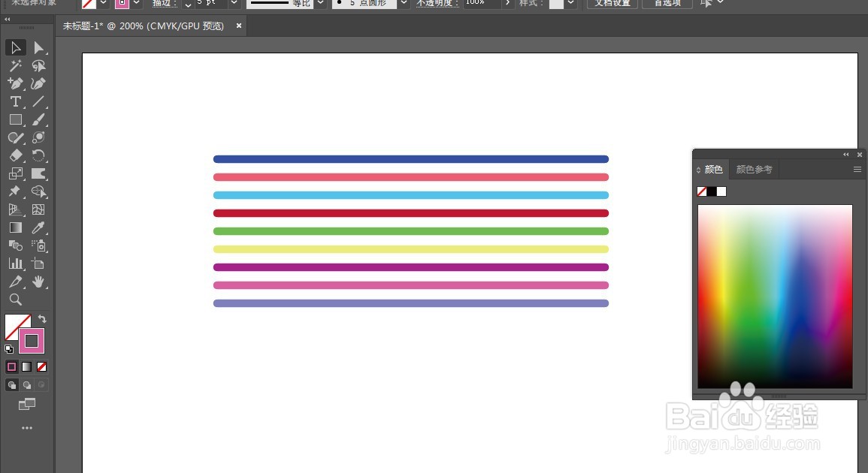Select the Gradient tool

15,228
